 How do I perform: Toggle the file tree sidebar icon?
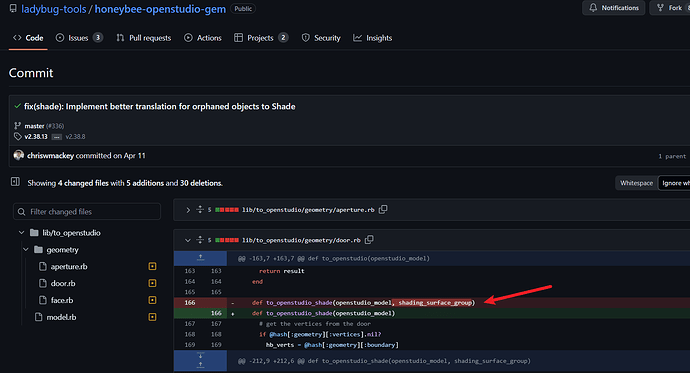pos(15,182)
